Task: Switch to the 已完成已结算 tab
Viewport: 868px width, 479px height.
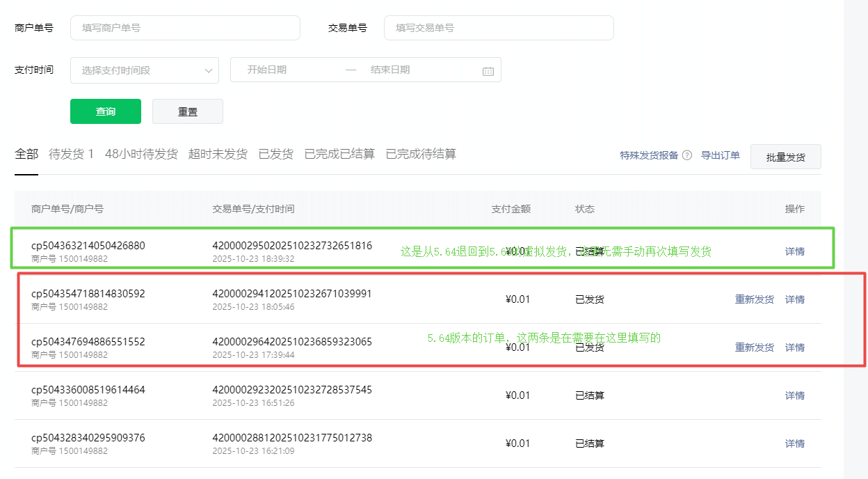Action: coord(339,154)
